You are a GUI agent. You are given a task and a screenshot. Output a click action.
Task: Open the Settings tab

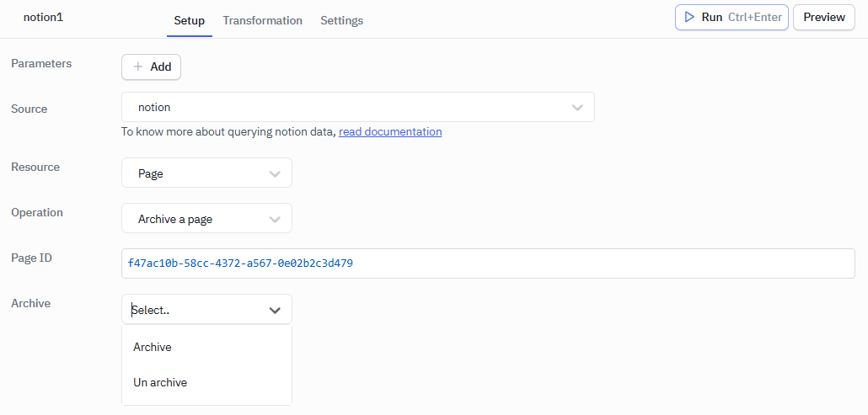point(341,20)
